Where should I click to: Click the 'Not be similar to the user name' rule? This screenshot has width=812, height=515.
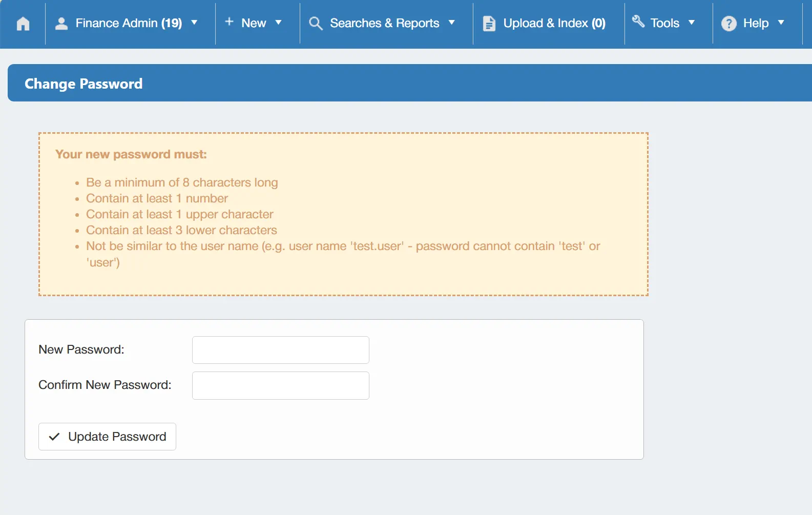pyautogui.click(x=343, y=254)
